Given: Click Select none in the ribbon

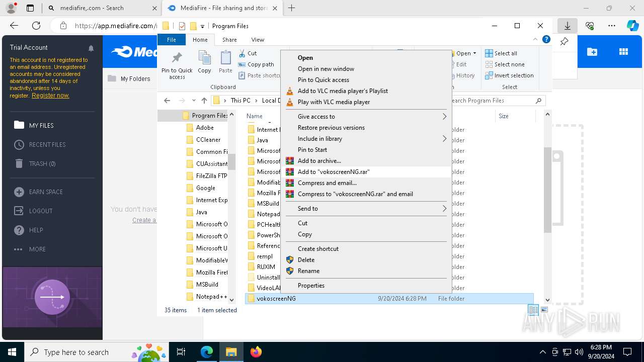Looking at the screenshot, I should tap(505, 64).
